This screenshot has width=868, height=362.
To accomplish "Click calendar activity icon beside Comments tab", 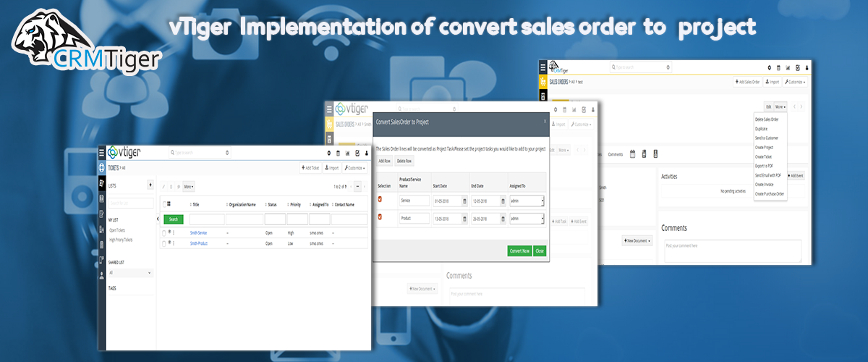I will (632, 153).
